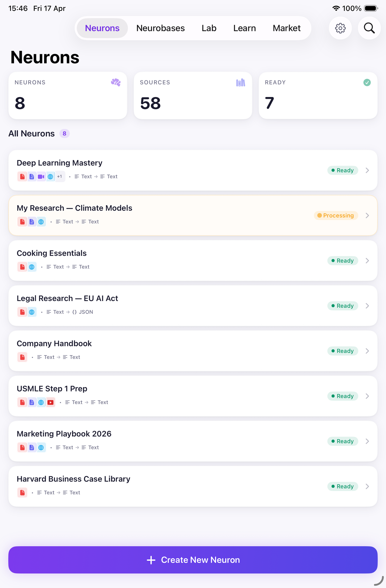Expand the Deep Learning Mastery neuron chevron

[367, 170]
